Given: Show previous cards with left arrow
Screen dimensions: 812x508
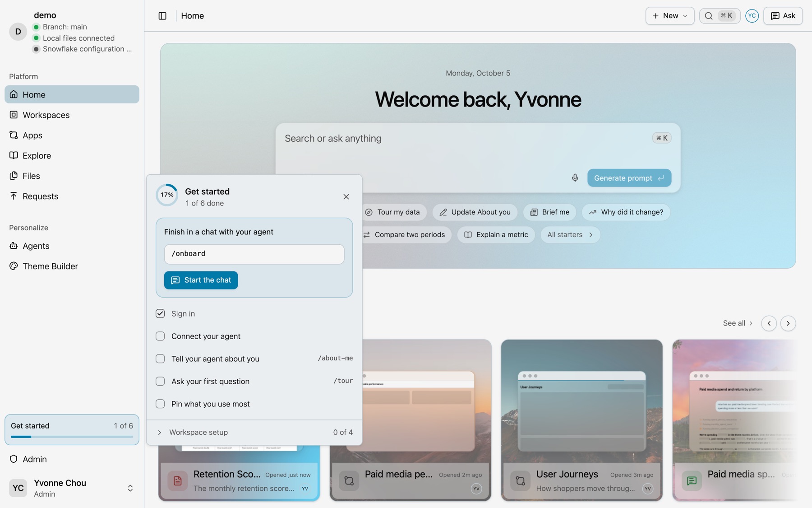Looking at the screenshot, I should click(769, 323).
